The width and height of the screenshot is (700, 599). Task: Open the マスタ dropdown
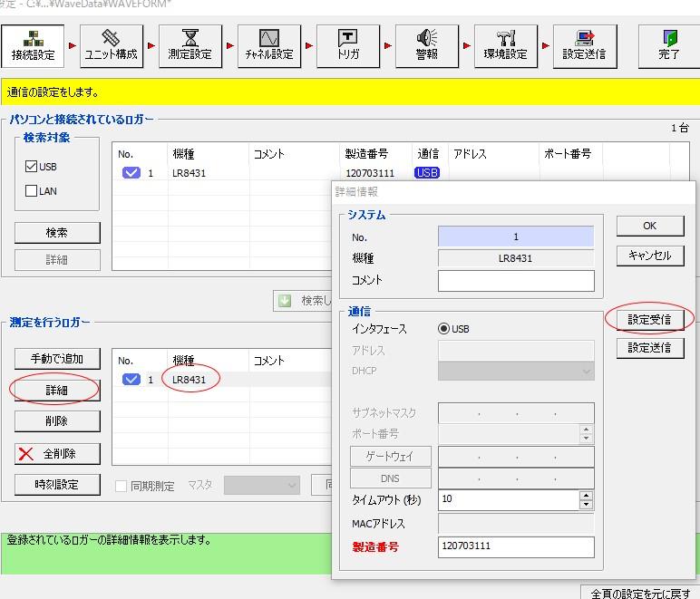262,485
